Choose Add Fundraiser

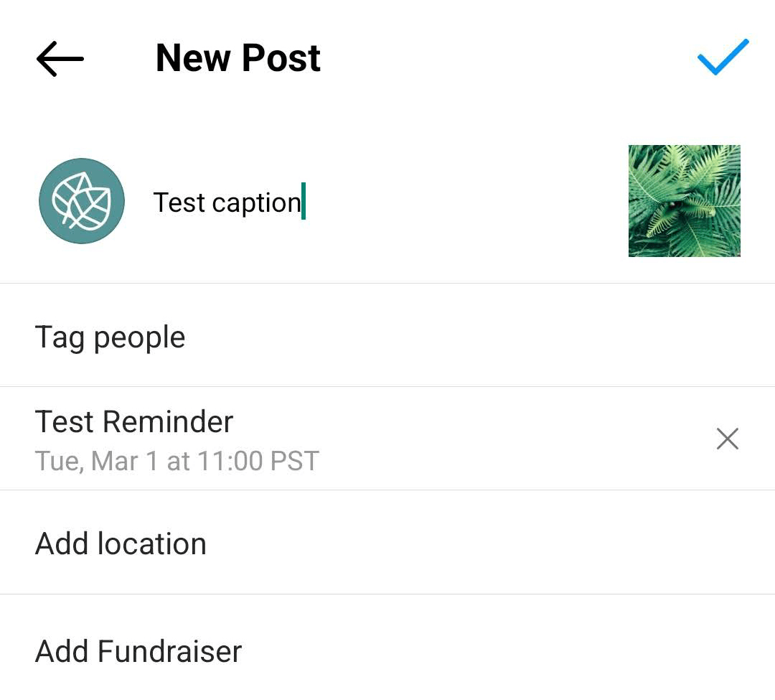click(387, 648)
